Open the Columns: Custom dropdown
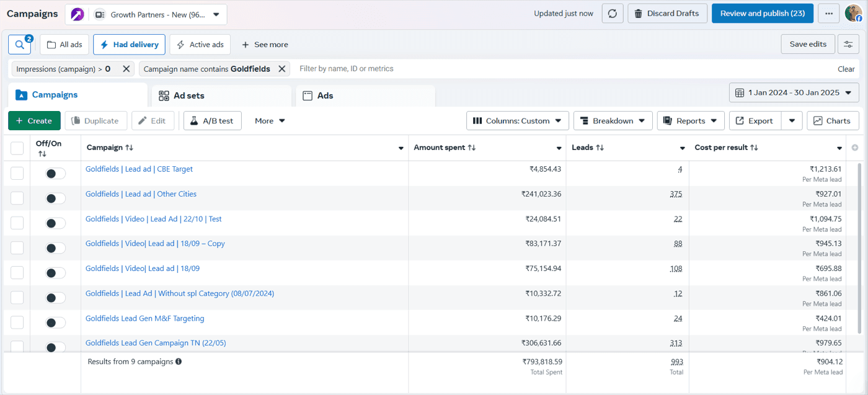 pyautogui.click(x=518, y=121)
